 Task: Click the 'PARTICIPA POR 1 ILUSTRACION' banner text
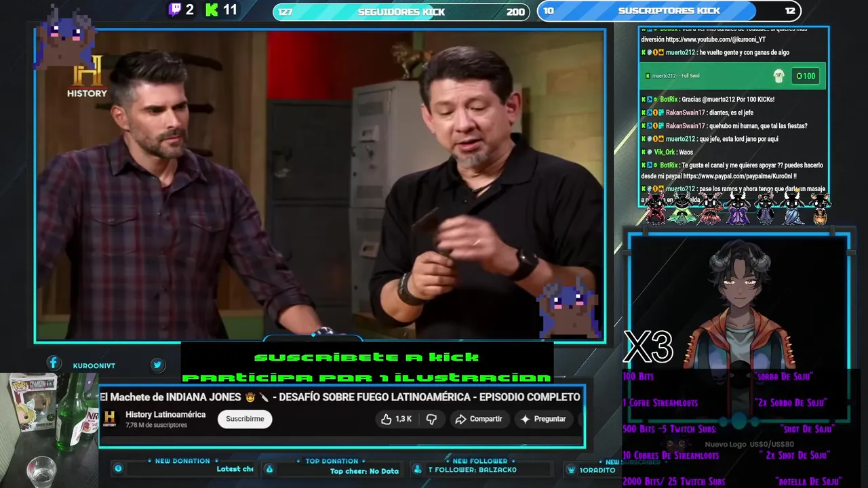point(366,377)
